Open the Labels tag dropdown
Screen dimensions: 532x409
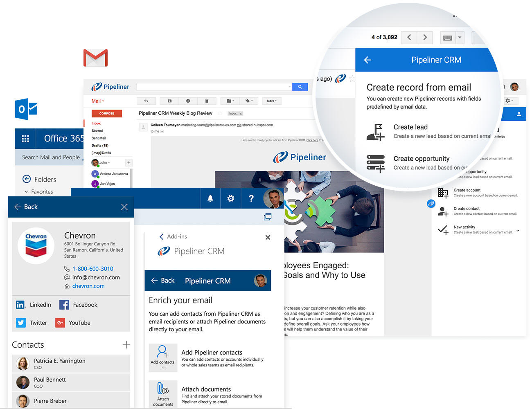(249, 101)
